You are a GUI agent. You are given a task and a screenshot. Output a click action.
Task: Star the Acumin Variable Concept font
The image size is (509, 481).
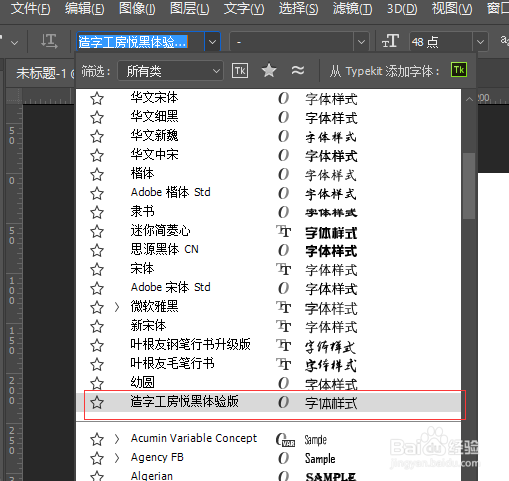click(97, 439)
